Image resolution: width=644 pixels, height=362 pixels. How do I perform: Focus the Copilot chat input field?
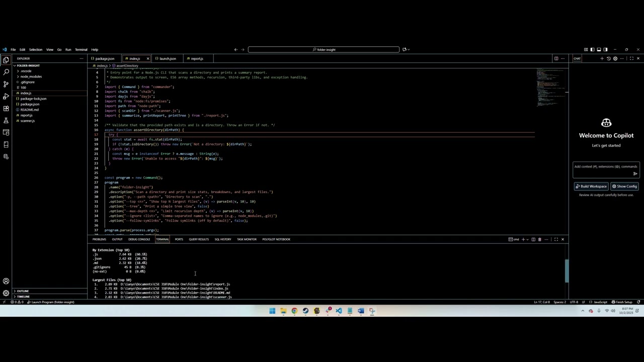pyautogui.click(x=606, y=166)
